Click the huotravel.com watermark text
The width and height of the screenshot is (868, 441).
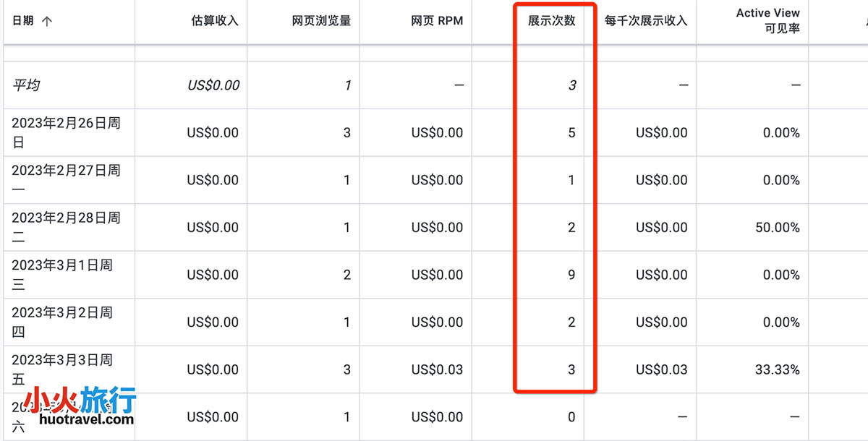(x=87, y=419)
